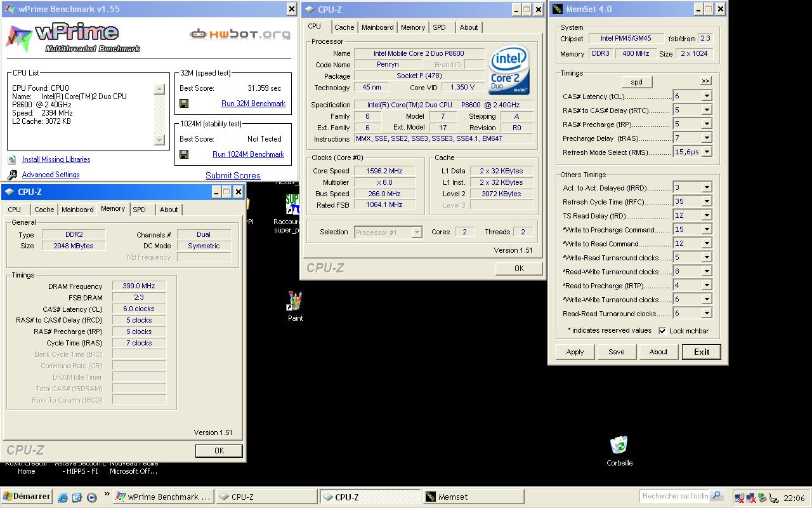Open the Mainboard tab in the CPU-Z Memory window
Viewport: 812px width, 508px height.
pos(77,210)
